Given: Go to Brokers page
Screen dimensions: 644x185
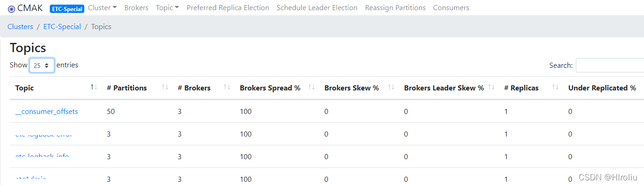Looking at the screenshot, I should (136, 8).
